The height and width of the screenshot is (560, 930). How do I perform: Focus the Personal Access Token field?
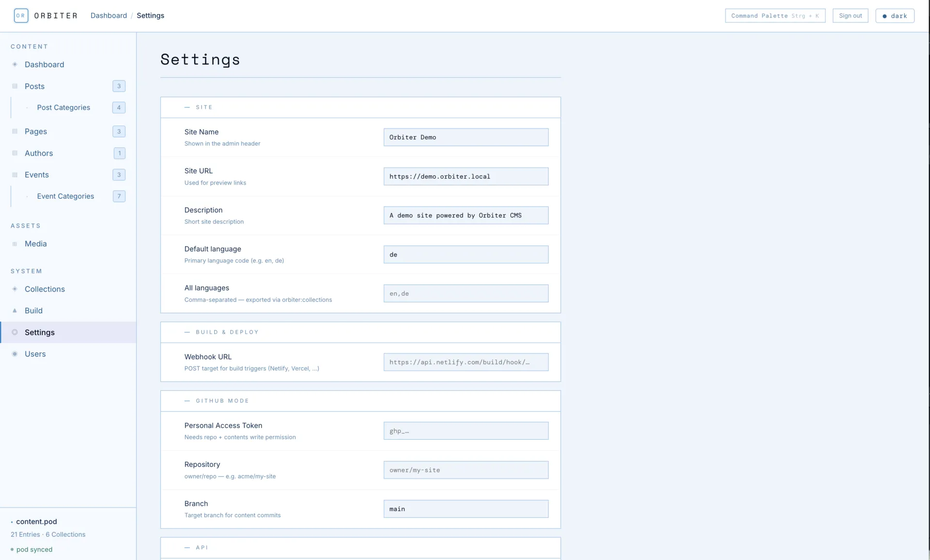pyautogui.click(x=465, y=431)
